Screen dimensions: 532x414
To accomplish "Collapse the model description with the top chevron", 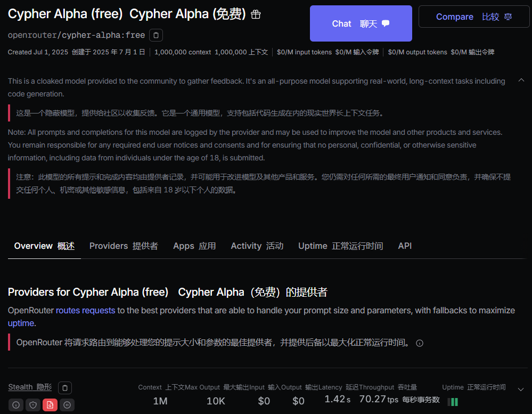I will 521,80.
